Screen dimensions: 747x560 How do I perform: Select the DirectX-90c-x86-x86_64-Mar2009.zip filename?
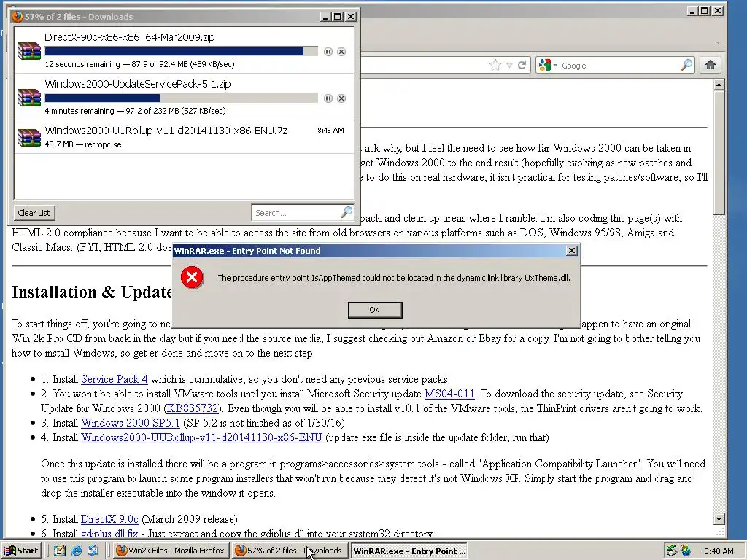tap(130, 37)
